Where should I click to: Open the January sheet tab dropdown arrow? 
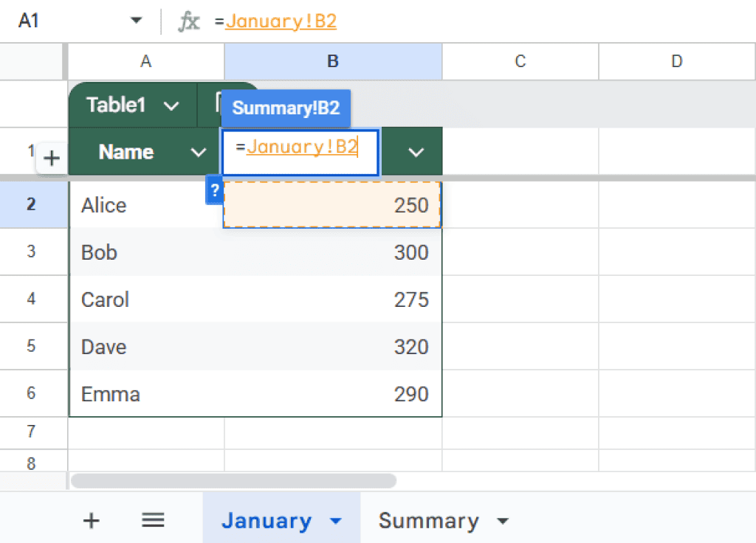pyautogui.click(x=334, y=520)
